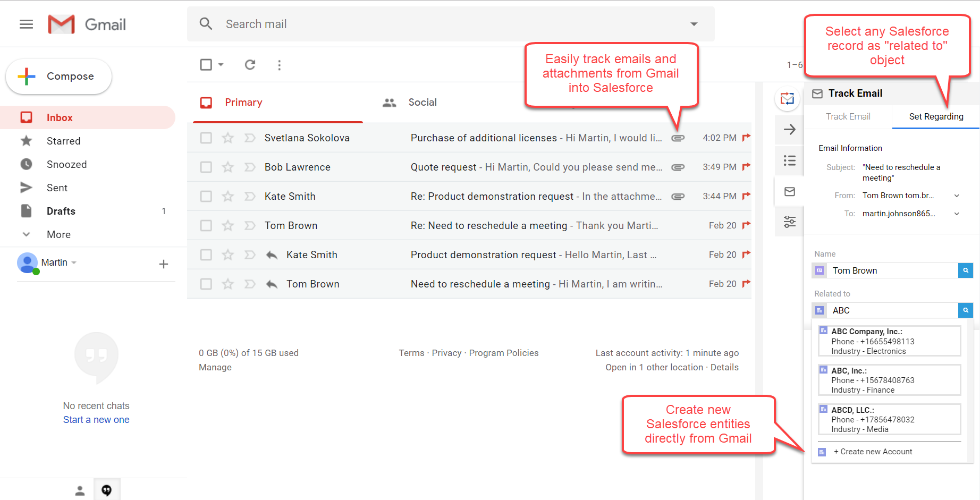Click the Create new Account option
The height and width of the screenshot is (500, 980).
pos(873,452)
